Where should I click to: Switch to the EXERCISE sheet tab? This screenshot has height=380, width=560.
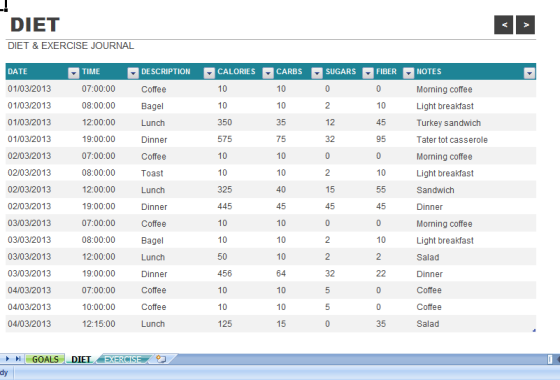tap(123, 359)
